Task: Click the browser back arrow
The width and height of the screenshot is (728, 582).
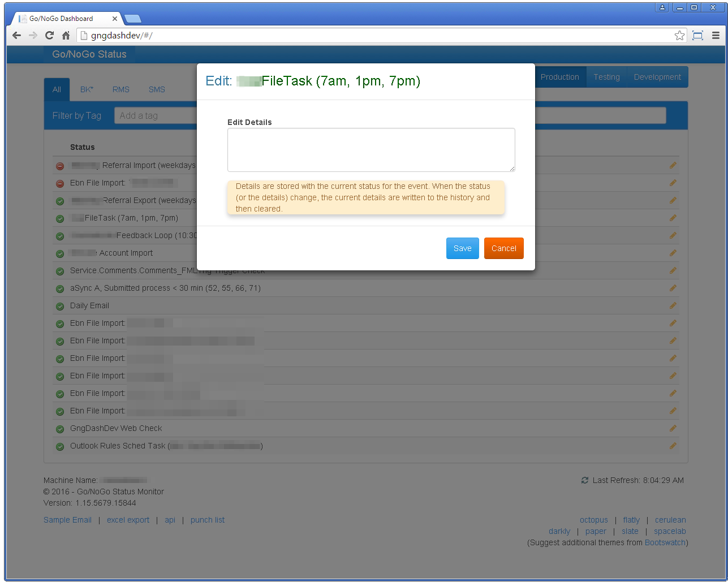Action: pyautogui.click(x=16, y=36)
